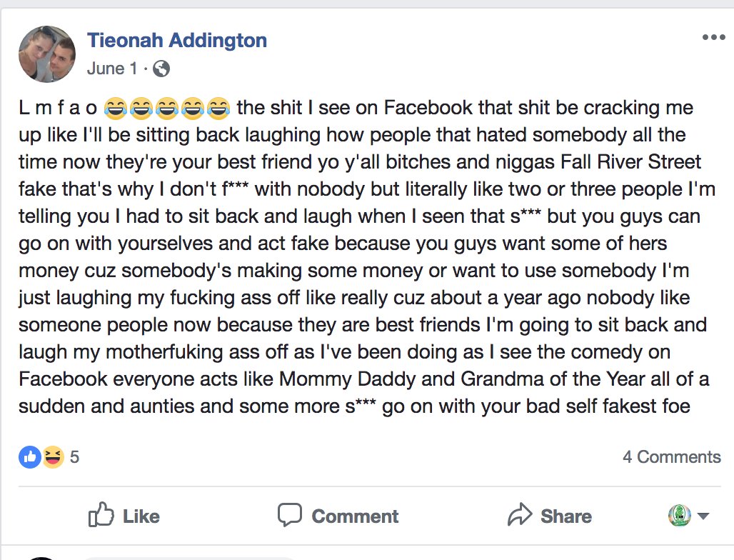Click the last crying-laughing emoji in the post

click(218, 109)
